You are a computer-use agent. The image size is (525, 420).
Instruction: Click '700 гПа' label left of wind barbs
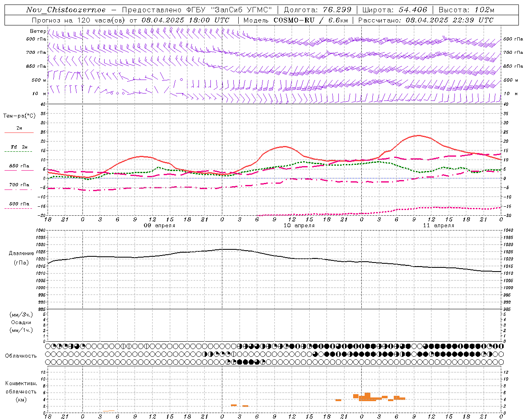(x=36, y=52)
